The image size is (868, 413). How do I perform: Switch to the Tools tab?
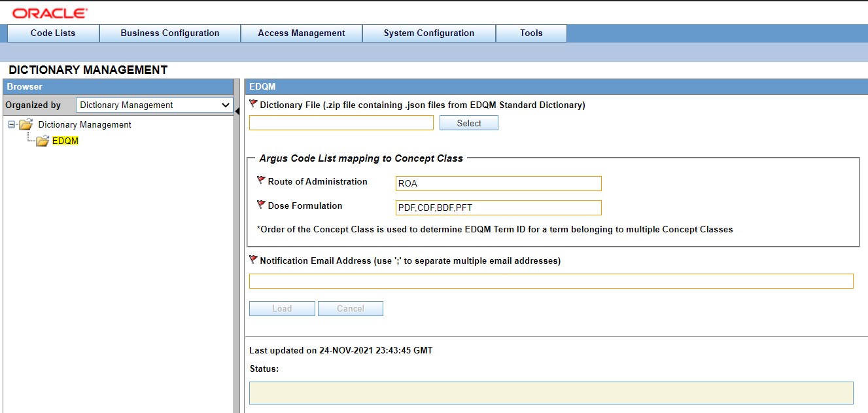pos(531,33)
